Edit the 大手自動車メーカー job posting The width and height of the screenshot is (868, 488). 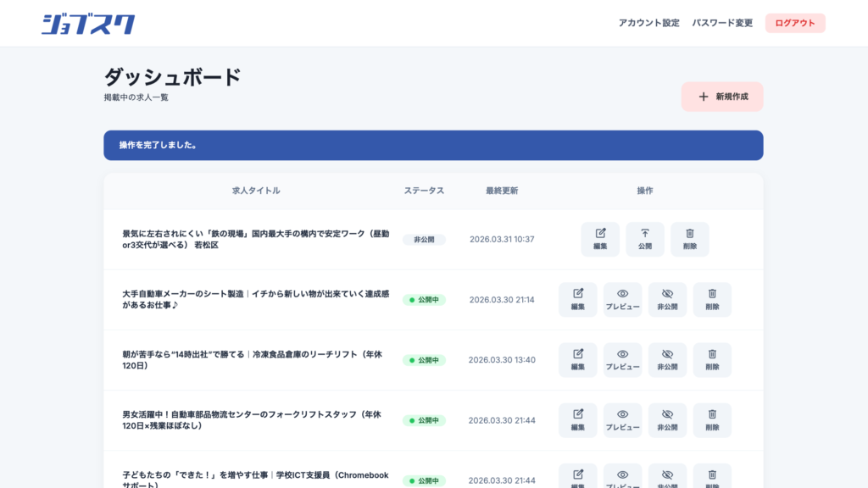578,299
